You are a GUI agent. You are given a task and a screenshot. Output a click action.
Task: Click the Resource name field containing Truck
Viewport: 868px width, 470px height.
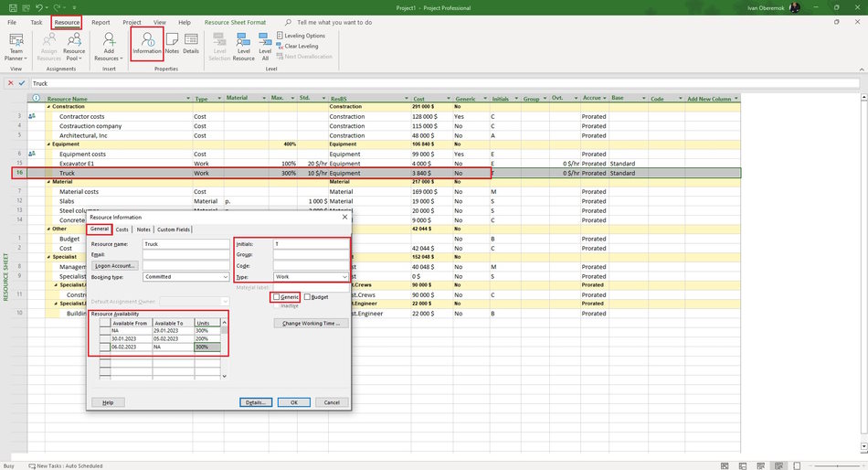coord(186,244)
